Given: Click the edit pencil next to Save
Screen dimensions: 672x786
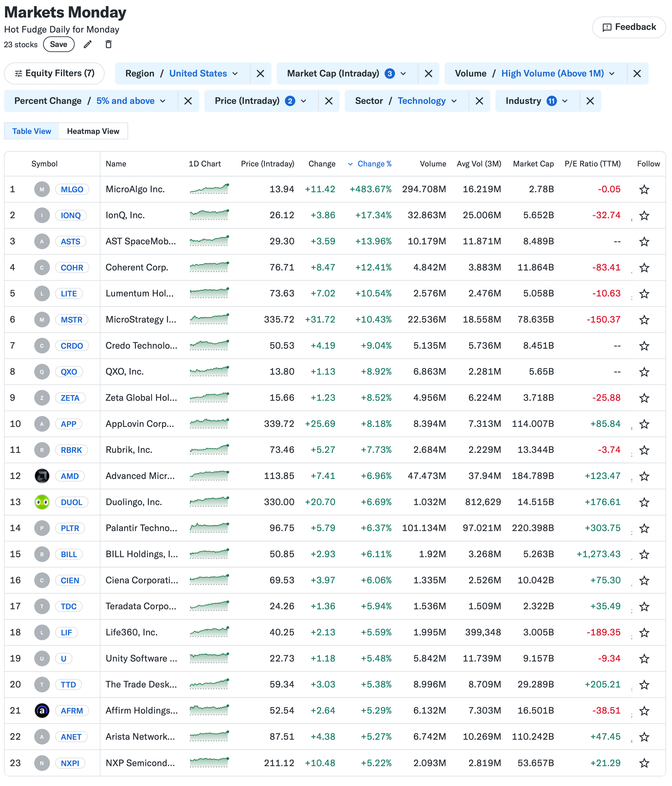Looking at the screenshot, I should coord(88,44).
